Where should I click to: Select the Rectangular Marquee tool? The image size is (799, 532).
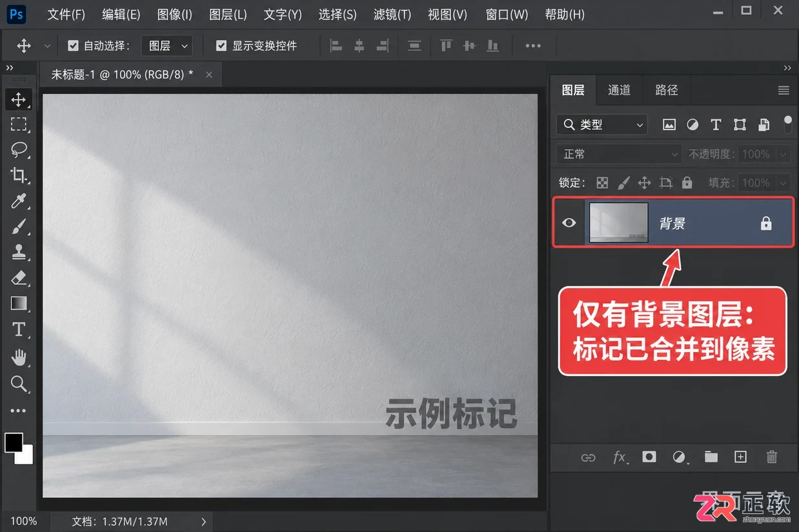[x=19, y=124]
